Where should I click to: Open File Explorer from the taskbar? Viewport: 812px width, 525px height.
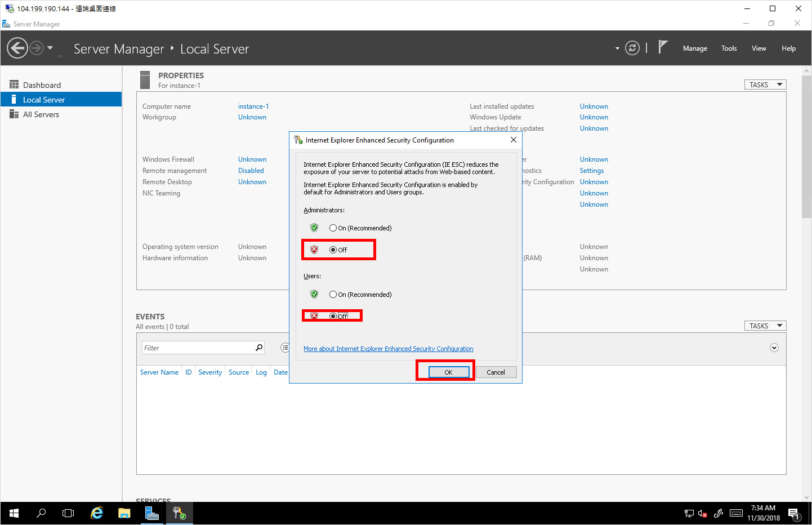pos(124,513)
